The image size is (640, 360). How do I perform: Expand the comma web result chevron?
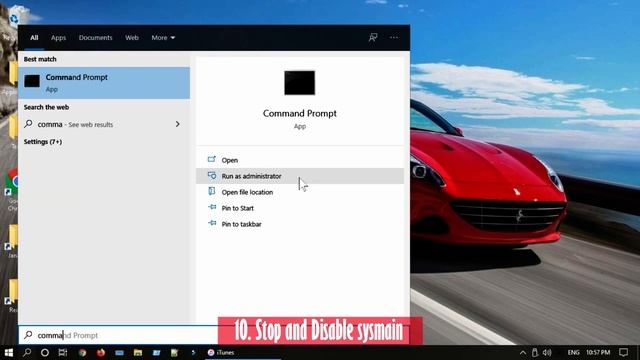pyautogui.click(x=178, y=124)
